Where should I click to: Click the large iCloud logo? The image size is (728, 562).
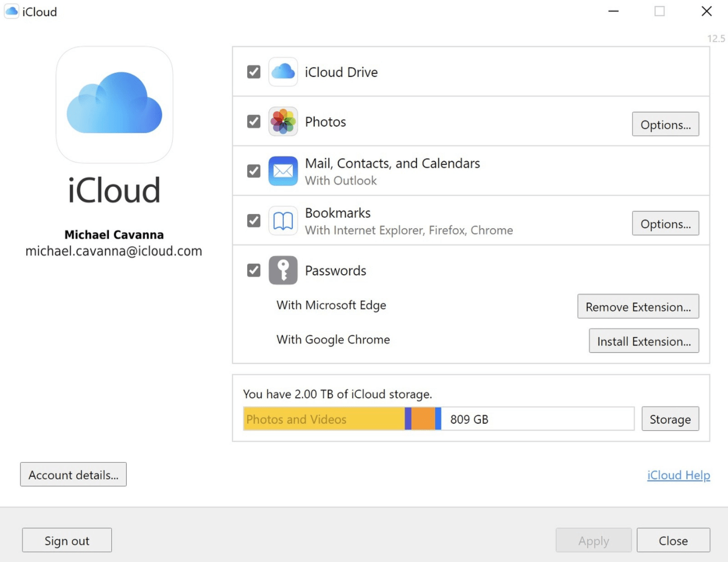[x=114, y=105]
